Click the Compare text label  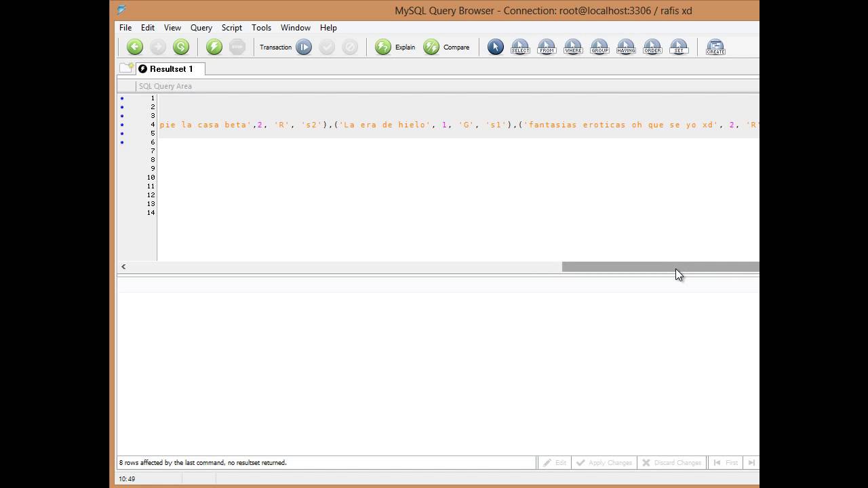[456, 47]
